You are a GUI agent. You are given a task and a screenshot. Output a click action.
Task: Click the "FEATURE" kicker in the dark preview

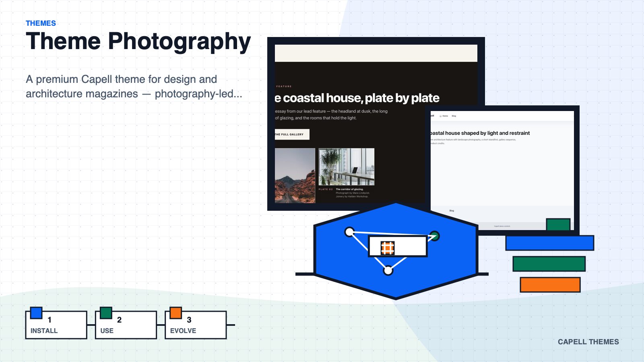284,86
